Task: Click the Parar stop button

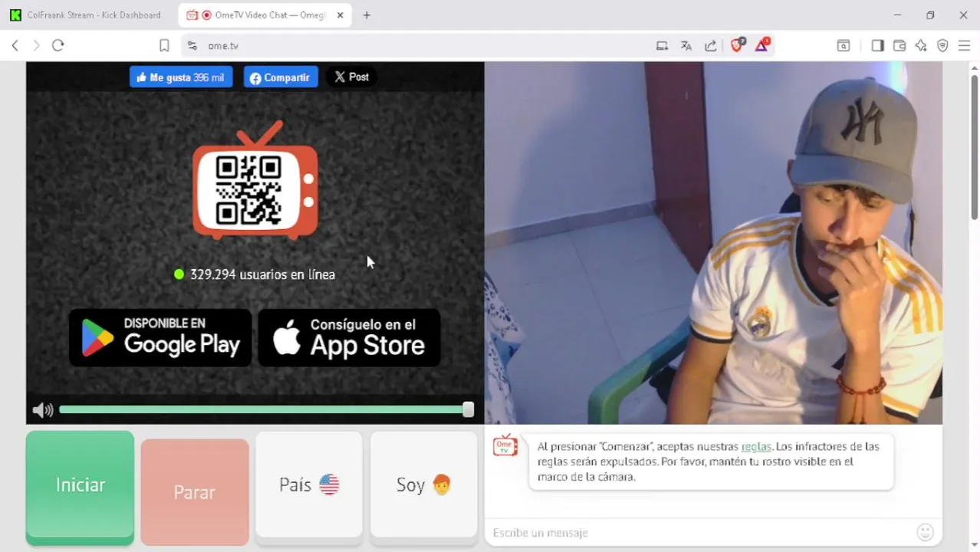Action: point(195,492)
